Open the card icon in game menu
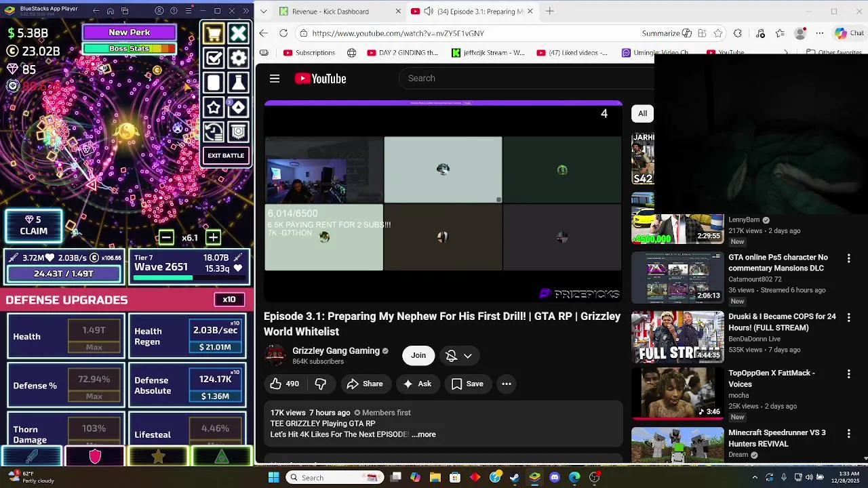Viewport: 868px width, 488px height. click(214, 83)
